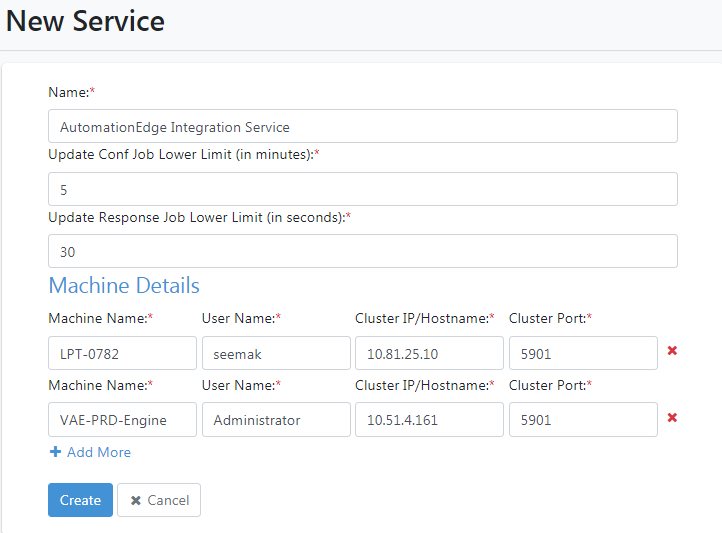Edit Update Conf Job Lower Limit field
Screen dimensions: 722x533
[x=363, y=189]
